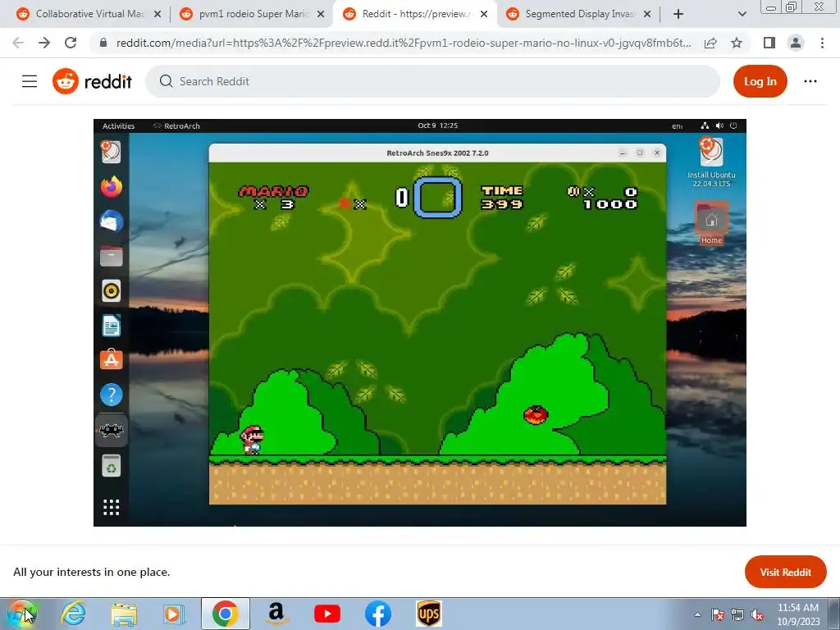840x630 pixels.
Task: Open the Windows Start menu
Action: pos(21,614)
